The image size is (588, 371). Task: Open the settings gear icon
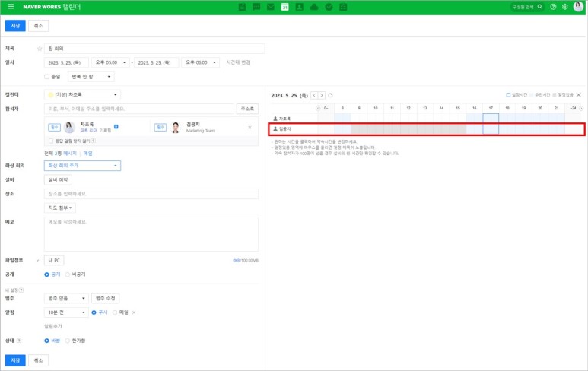click(565, 7)
